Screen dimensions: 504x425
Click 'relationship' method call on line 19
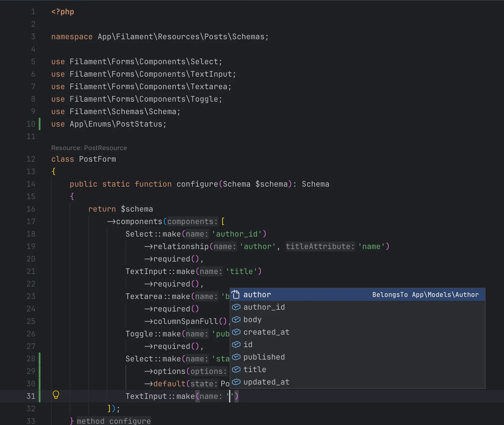click(x=181, y=246)
